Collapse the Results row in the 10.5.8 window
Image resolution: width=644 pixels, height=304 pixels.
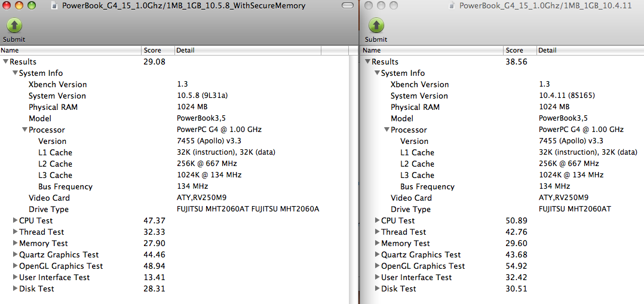(5, 62)
